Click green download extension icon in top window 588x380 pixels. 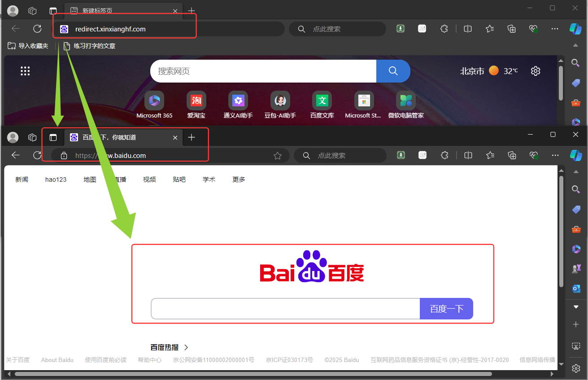pos(401,29)
